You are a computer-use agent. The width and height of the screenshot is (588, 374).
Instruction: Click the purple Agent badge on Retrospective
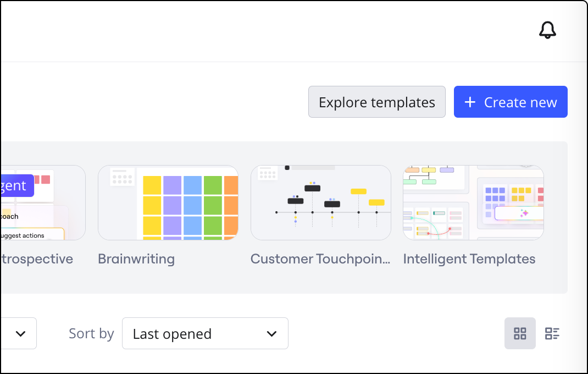(16, 185)
